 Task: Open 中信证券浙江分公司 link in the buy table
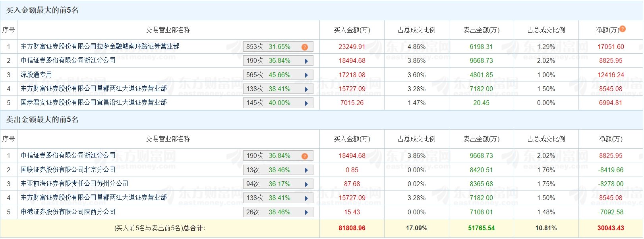(x=68, y=60)
